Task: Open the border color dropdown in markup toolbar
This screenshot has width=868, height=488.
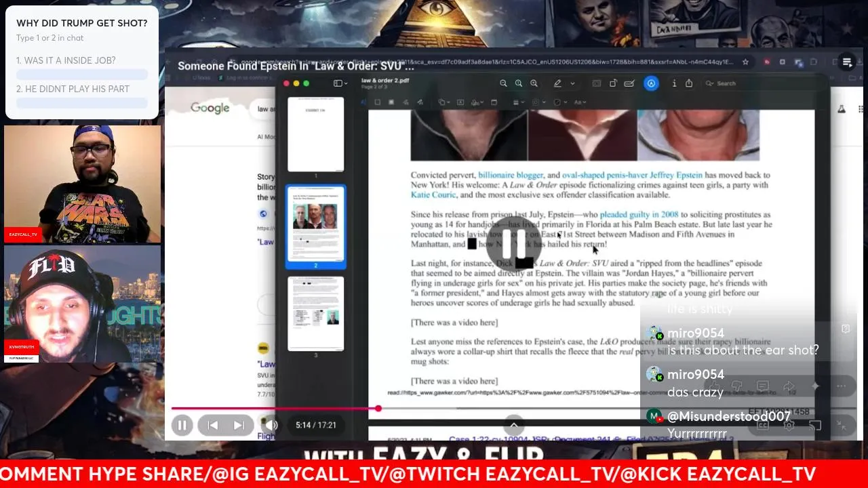Action: coord(539,102)
